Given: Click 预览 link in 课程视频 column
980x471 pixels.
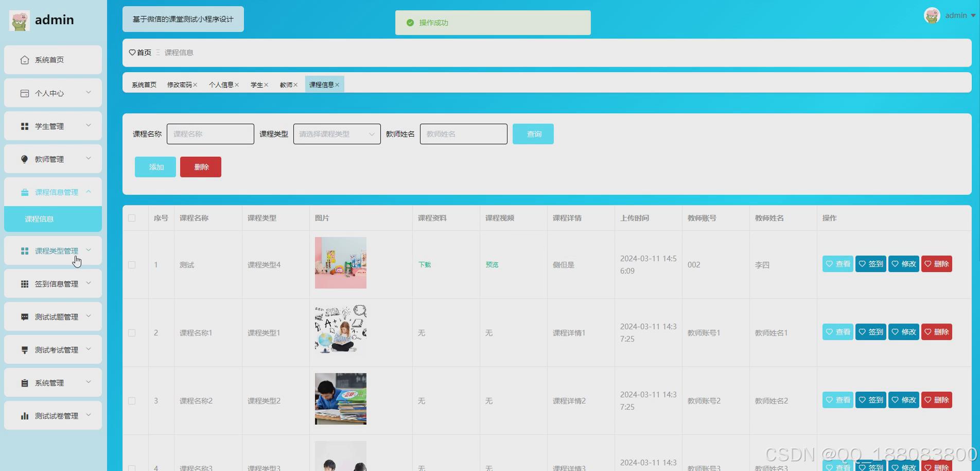Looking at the screenshot, I should coord(492,265).
